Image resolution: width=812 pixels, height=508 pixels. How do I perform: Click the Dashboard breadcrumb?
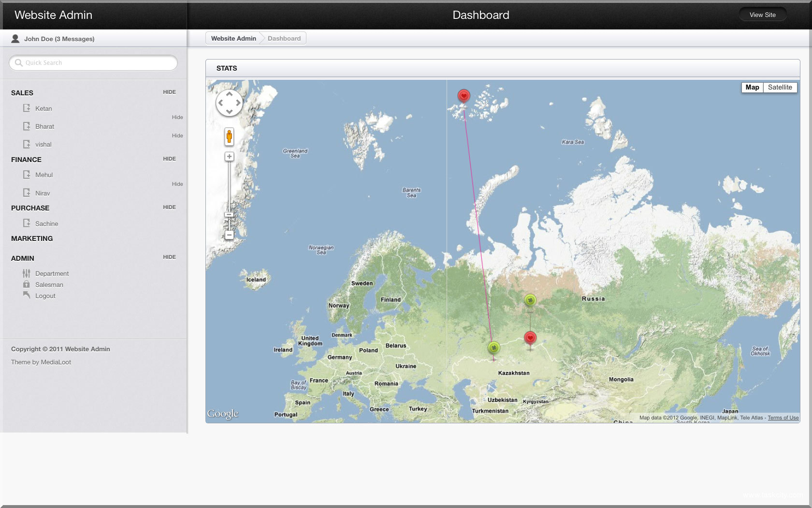point(284,38)
